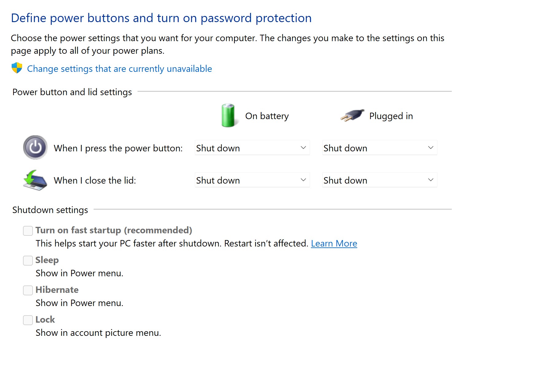Expand close lid Plugged in dropdown
550x392 pixels.
tap(380, 180)
